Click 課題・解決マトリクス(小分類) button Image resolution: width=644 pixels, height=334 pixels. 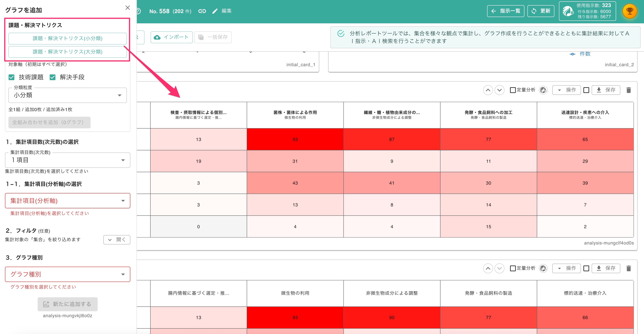coord(67,38)
